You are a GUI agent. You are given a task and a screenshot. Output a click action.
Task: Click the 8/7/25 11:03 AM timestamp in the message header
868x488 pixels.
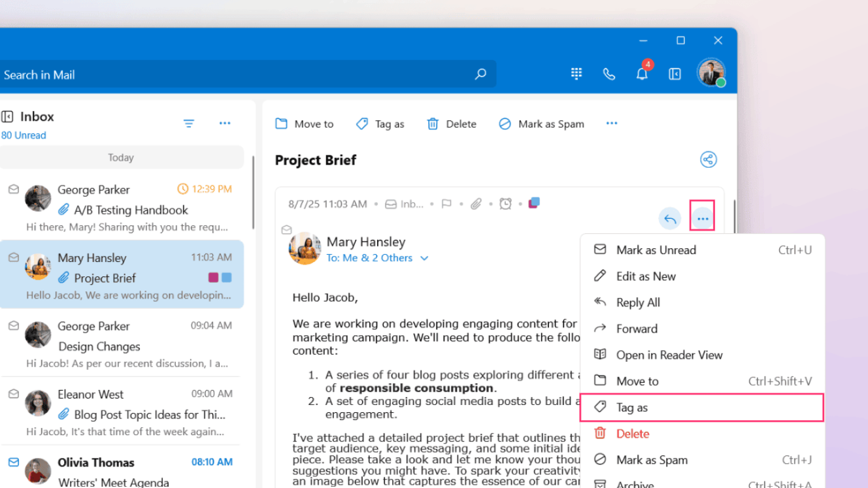[x=327, y=204]
